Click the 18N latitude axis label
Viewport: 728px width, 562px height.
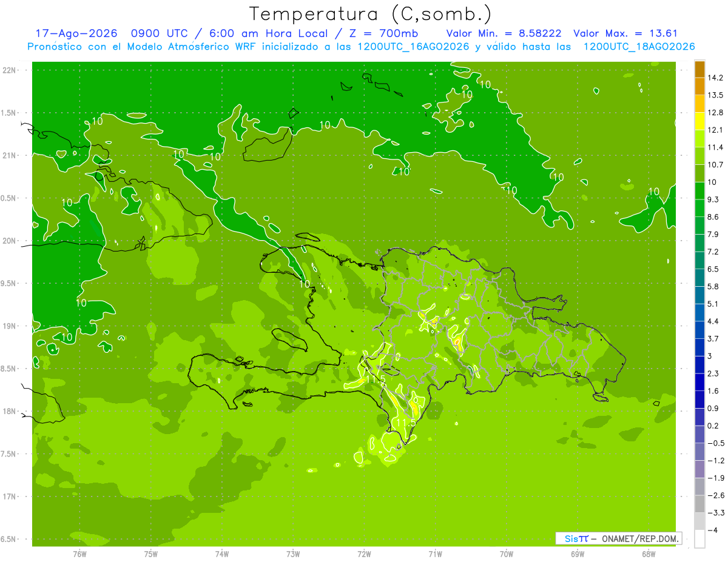(x=8, y=411)
